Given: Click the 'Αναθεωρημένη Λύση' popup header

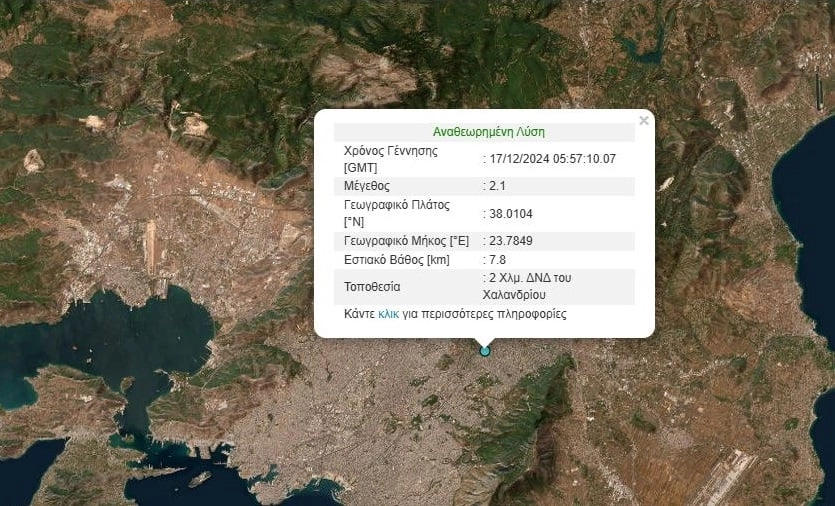Looking at the screenshot, I should tap(488, 132).
